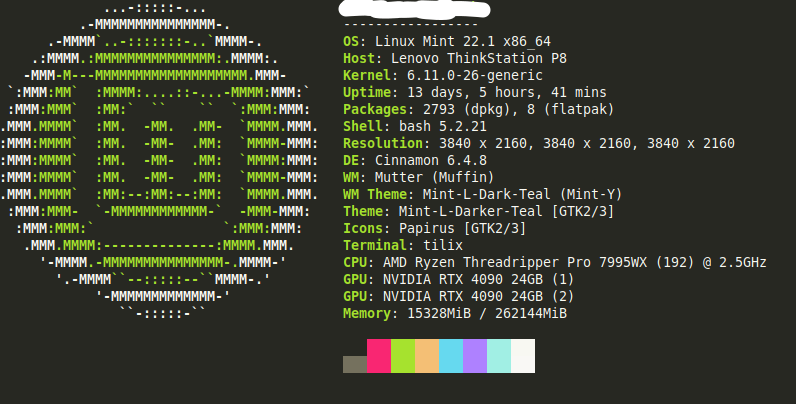The image size is (796, 404).
Task: Click the 'WM Theme' label
Action: coord(375,194)
